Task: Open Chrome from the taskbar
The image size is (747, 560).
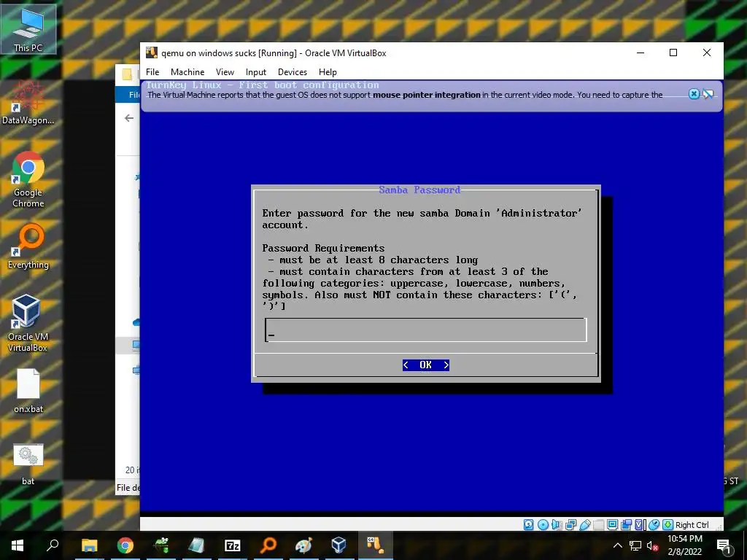Action: pos(125,545)
